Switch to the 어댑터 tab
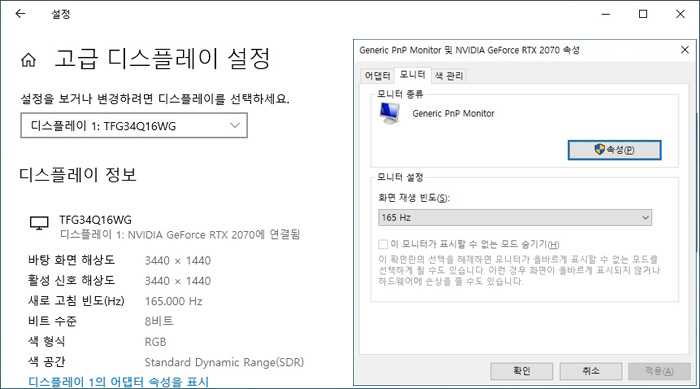This screenshot has width=700, height=389. pyautogui.click(x=377, y=76)
